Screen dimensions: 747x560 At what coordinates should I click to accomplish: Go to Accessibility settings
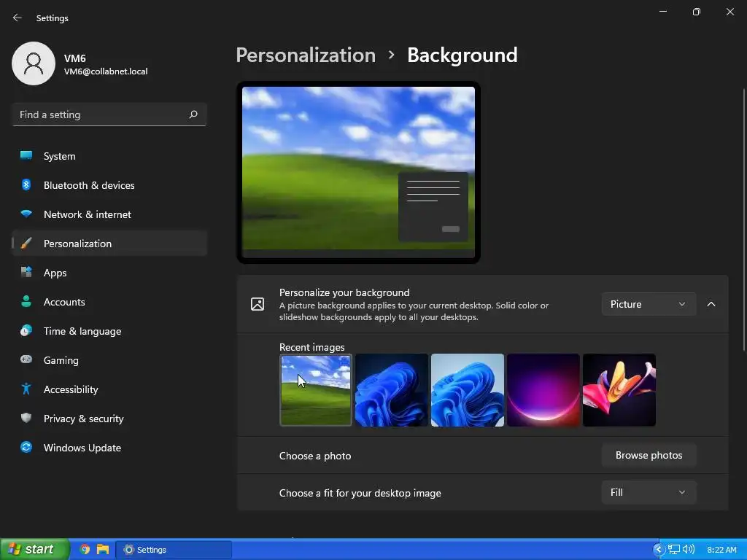click(109, 389)
